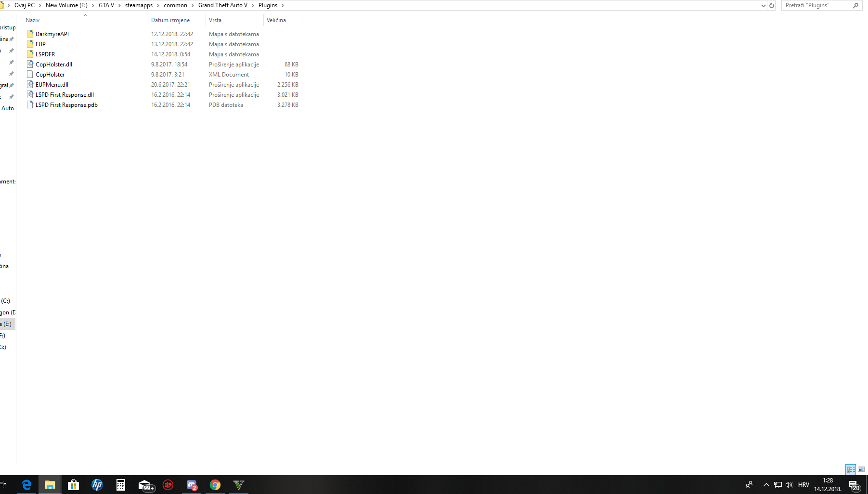Open the Action Center notifications icon

click(x=854, y=485)
